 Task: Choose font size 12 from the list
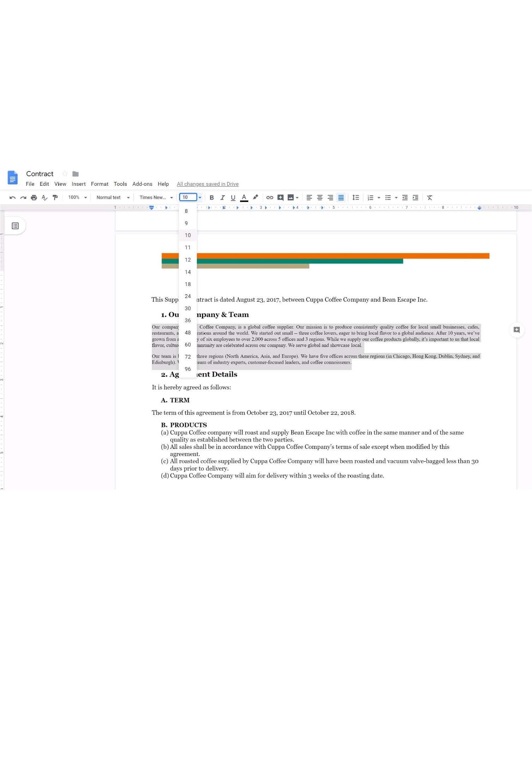(x=188, y=260)
